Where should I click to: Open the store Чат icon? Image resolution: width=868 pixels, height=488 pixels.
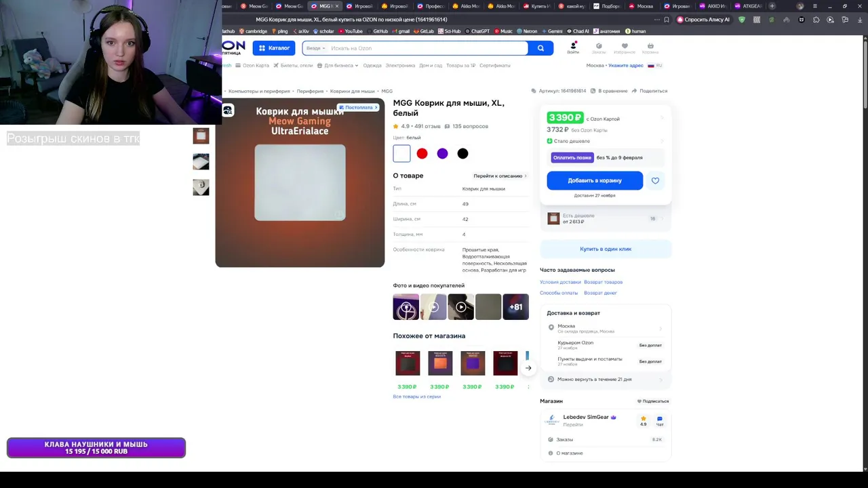659,421
